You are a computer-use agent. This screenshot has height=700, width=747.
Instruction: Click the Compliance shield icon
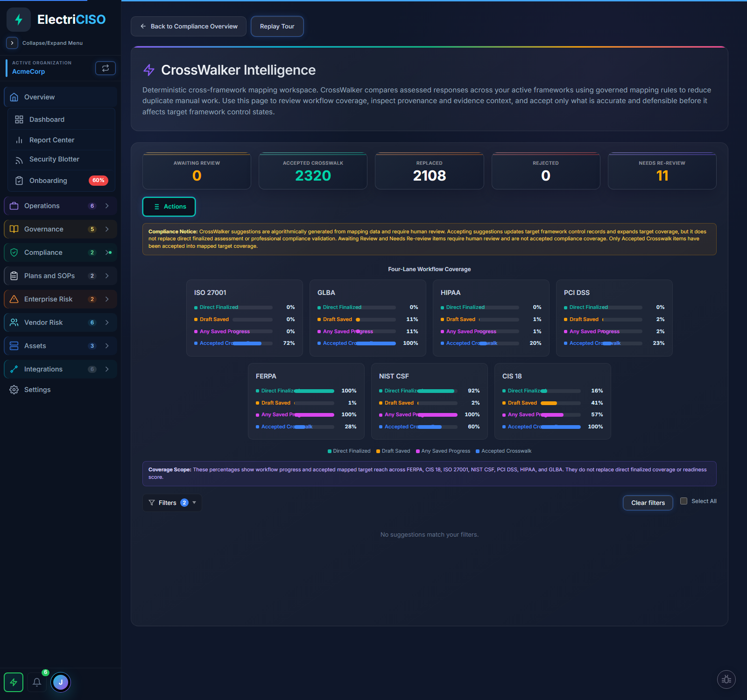coord(14,252)
